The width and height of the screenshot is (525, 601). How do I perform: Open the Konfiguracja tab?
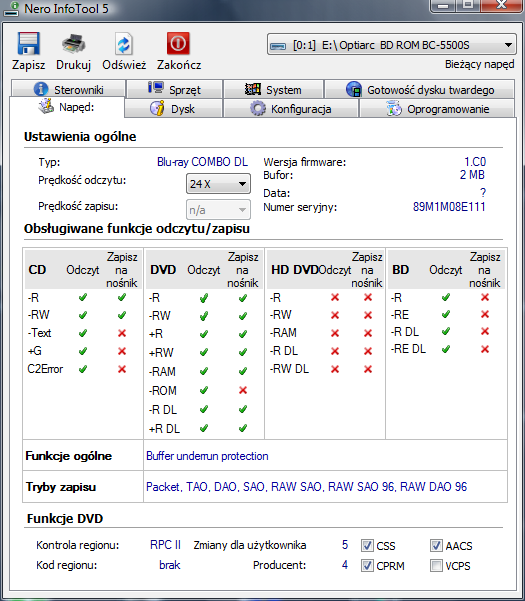coord(291,108)
